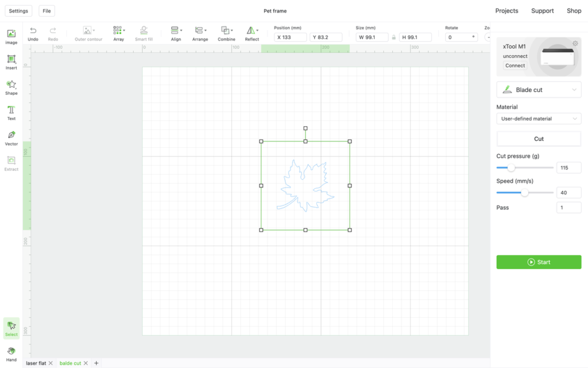Switch to the laser flat tab

click(36, 363)
